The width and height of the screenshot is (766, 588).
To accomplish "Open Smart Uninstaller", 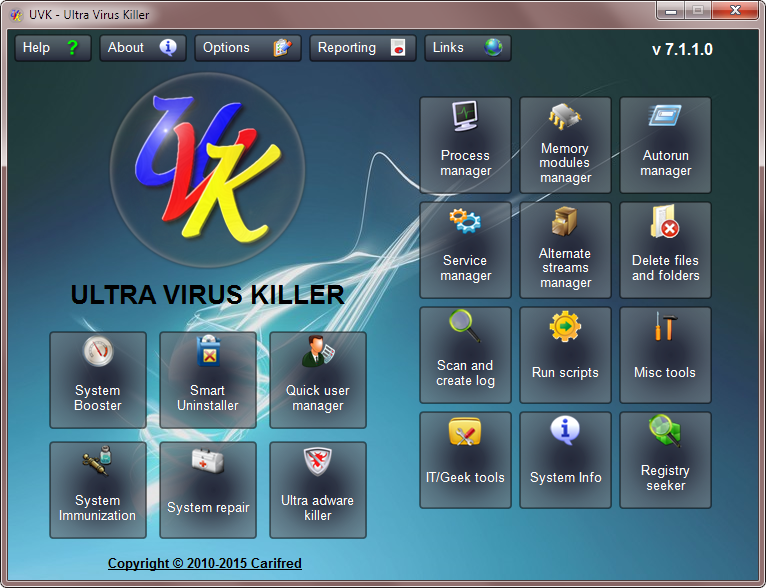I will pyautogui.click(x=208, y=379).
